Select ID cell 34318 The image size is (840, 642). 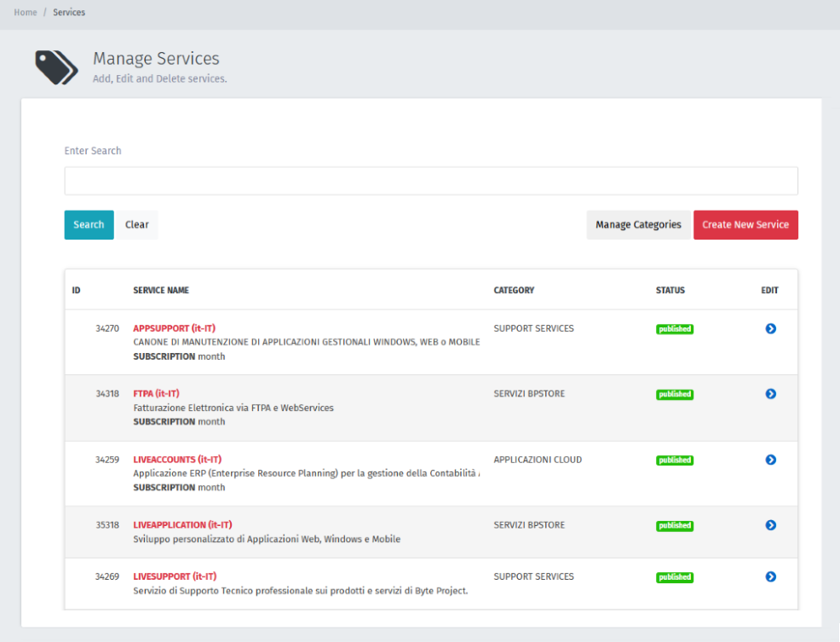pyautogui.click(x=107, y=394)
